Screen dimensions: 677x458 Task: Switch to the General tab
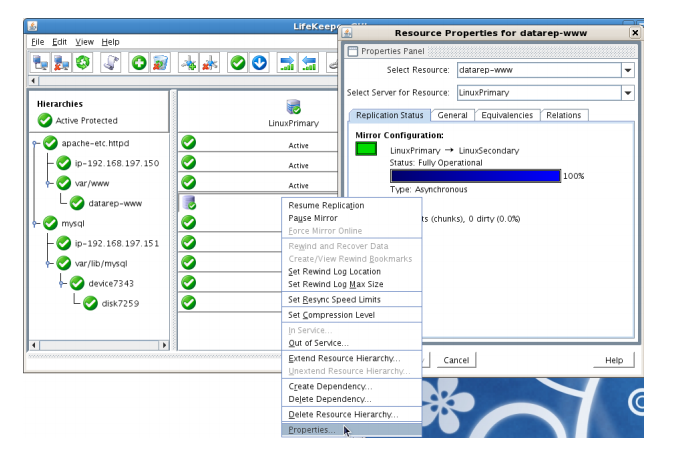(452, 115)
